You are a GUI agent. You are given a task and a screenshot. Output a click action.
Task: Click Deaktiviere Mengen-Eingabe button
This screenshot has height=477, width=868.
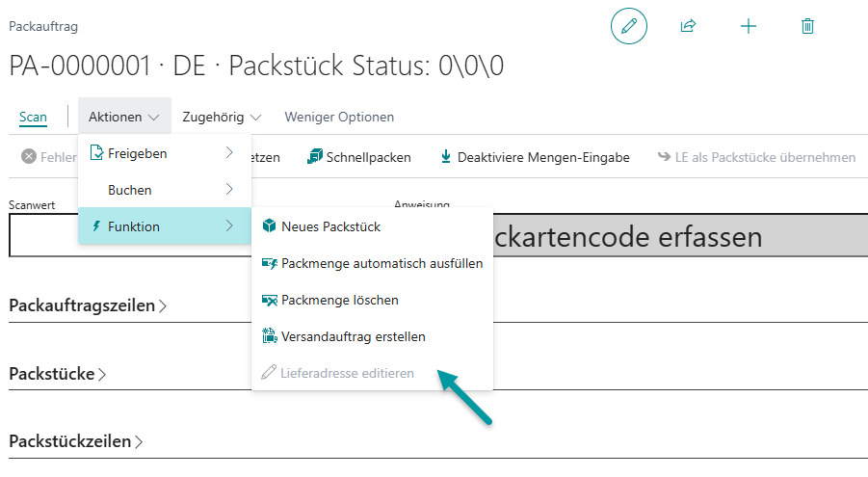pos(535,157)
